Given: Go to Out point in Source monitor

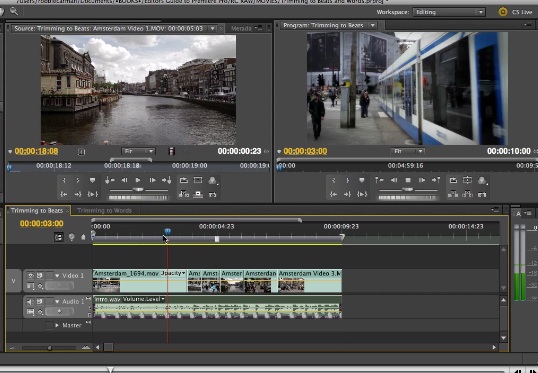Looking at the screenshot, I should 78,194.
